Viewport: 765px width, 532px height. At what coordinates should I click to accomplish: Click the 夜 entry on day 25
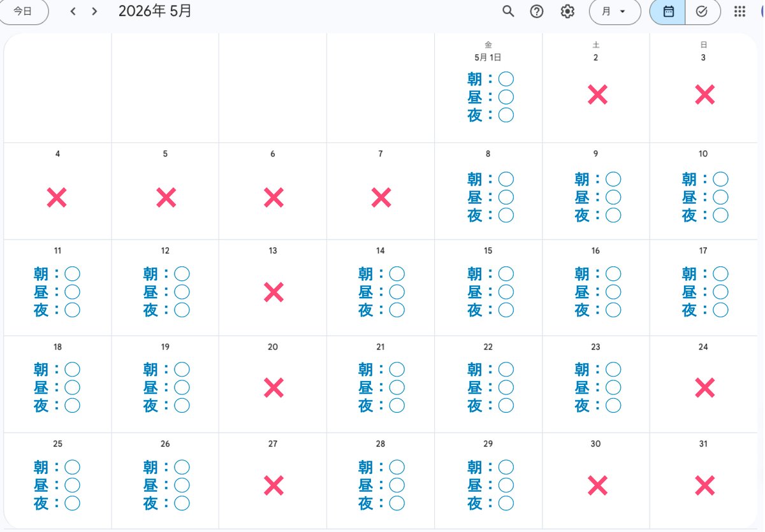click(x=57, y=503)
